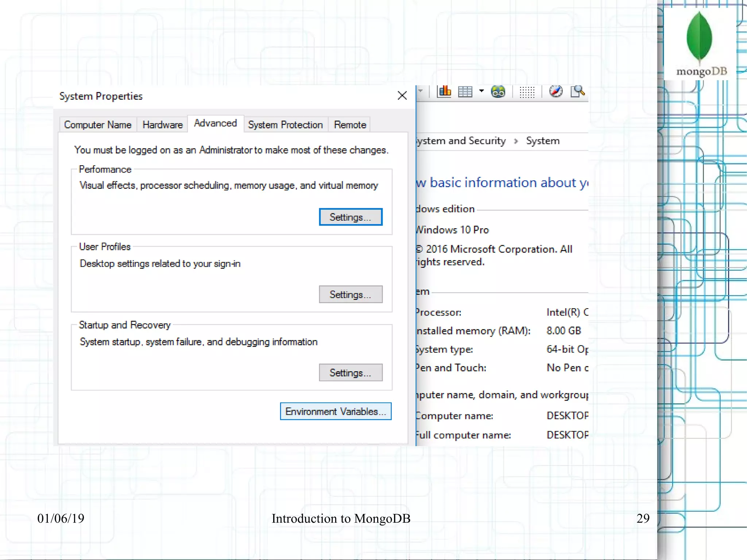
Task: Click the bar chart toolbar icon
Action: [x=445, y=91]
